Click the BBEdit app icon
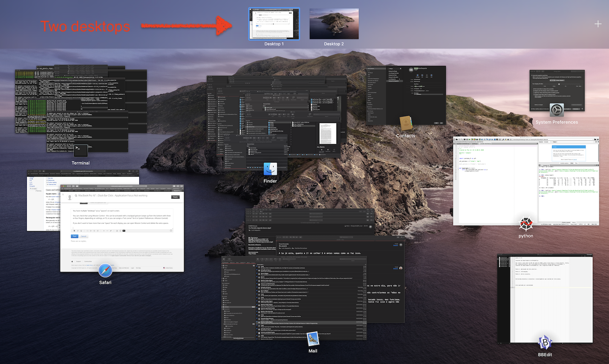The image size is (609, 364). pos(545,342)
